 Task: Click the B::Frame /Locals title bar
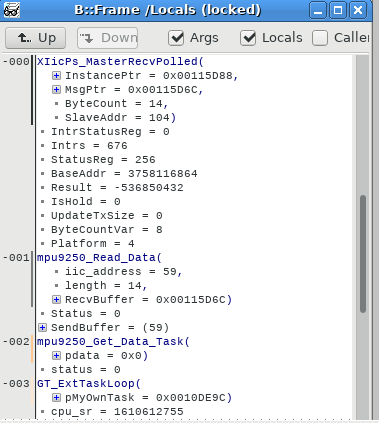tap(168, 10)
